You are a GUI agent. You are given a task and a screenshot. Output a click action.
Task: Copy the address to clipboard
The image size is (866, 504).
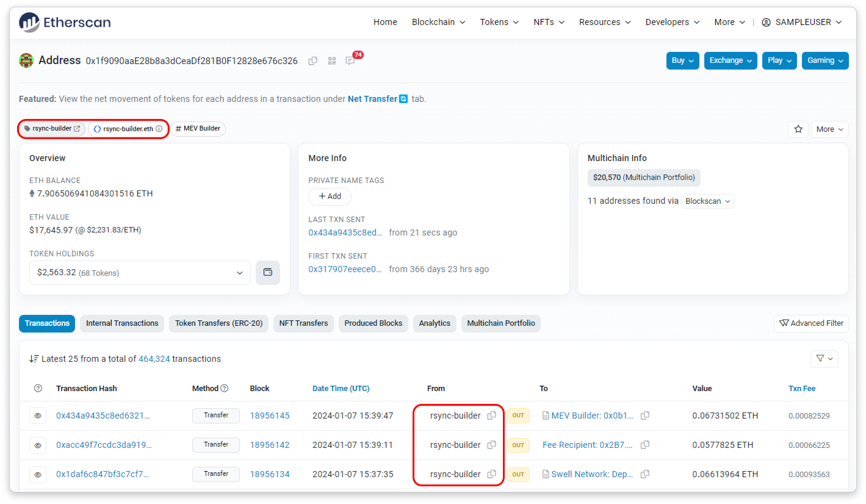click(312, 61)
